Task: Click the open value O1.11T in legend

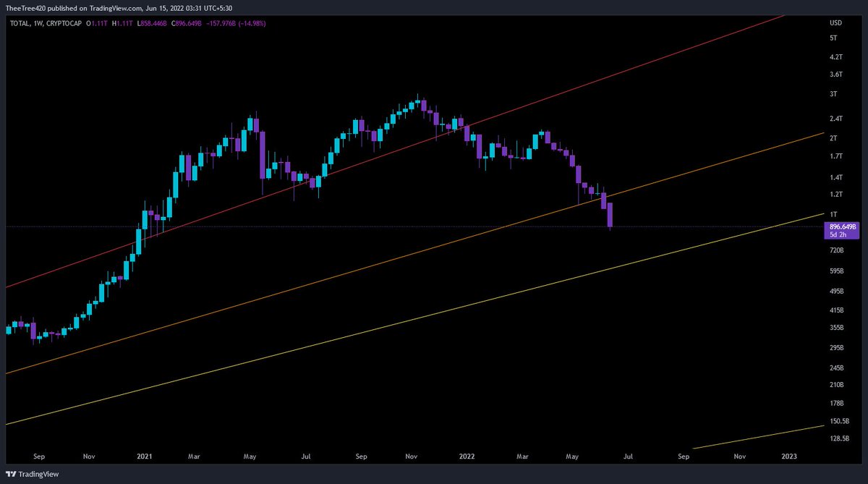Action: coord(98,22)
